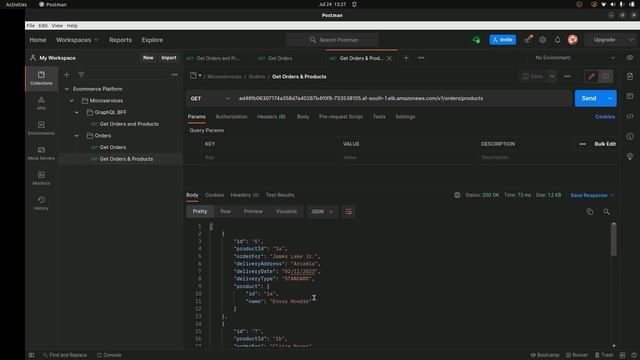
Task: Open the Cookies link
Action: 605,117
